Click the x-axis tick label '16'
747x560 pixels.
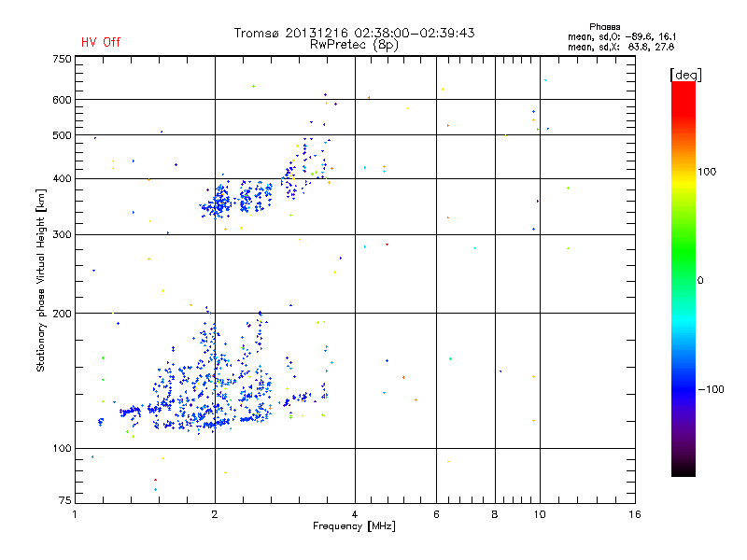(635, 514)
